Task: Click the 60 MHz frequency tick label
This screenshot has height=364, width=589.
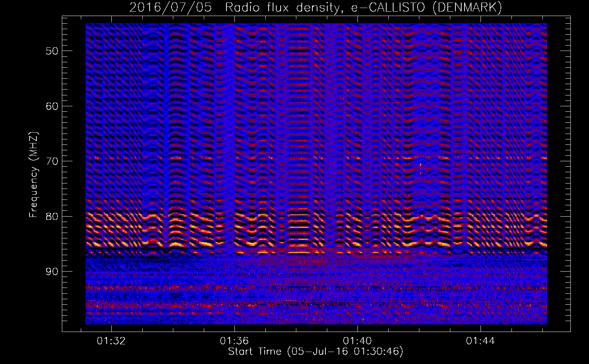Action: click(52, 106)
